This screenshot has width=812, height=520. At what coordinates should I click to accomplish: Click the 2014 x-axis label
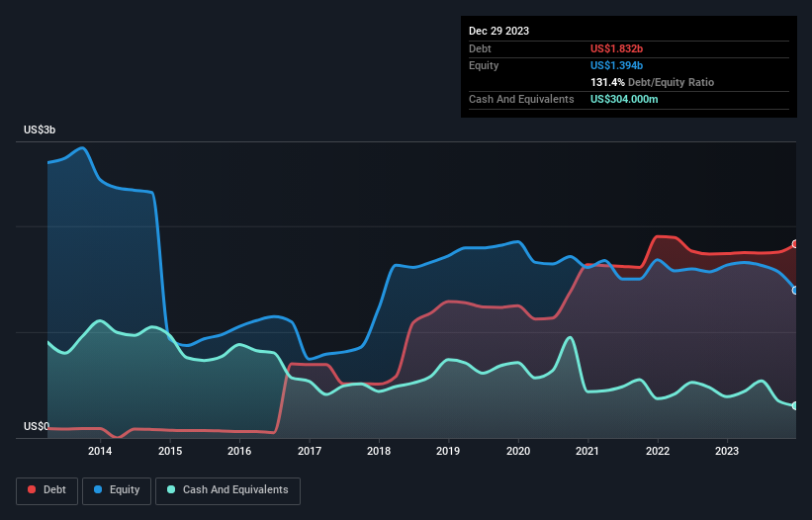[100, 451]
